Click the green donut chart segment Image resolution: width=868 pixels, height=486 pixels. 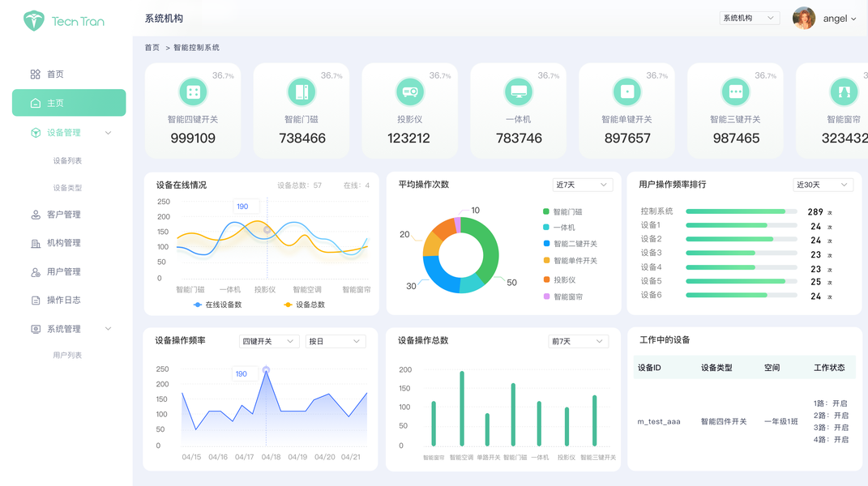(x=490, y=249)
